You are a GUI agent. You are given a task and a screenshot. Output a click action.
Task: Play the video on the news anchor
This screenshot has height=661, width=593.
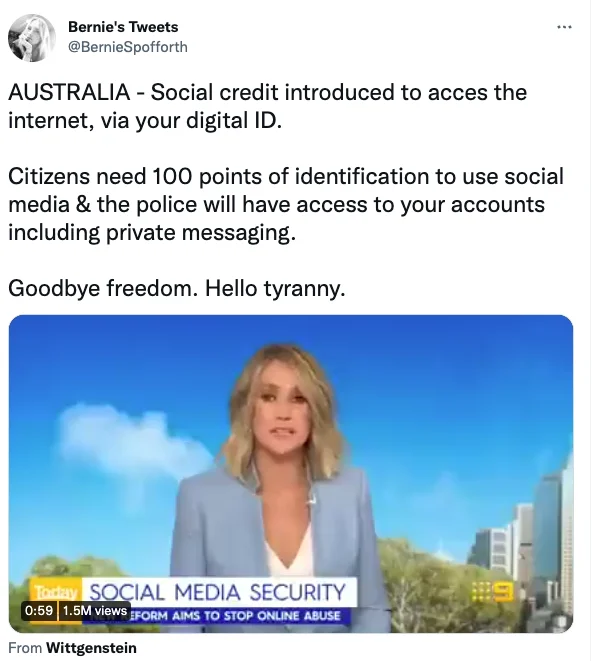290,473
